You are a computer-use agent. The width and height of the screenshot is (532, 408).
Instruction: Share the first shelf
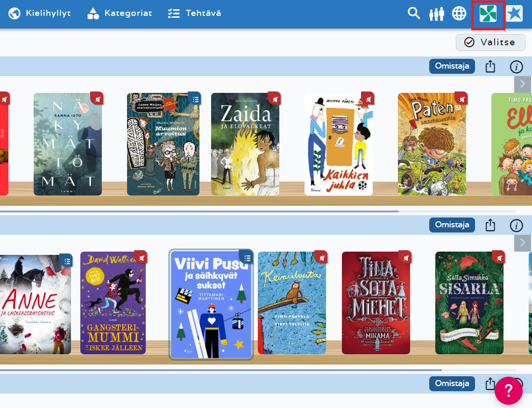(490, 66)
